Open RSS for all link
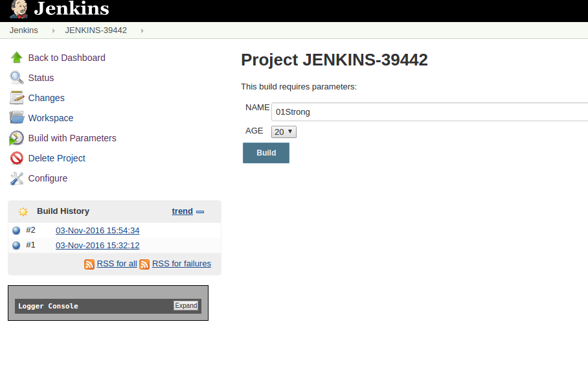The width and height of the screenshot is (588, 385). [x=117, y=264]
